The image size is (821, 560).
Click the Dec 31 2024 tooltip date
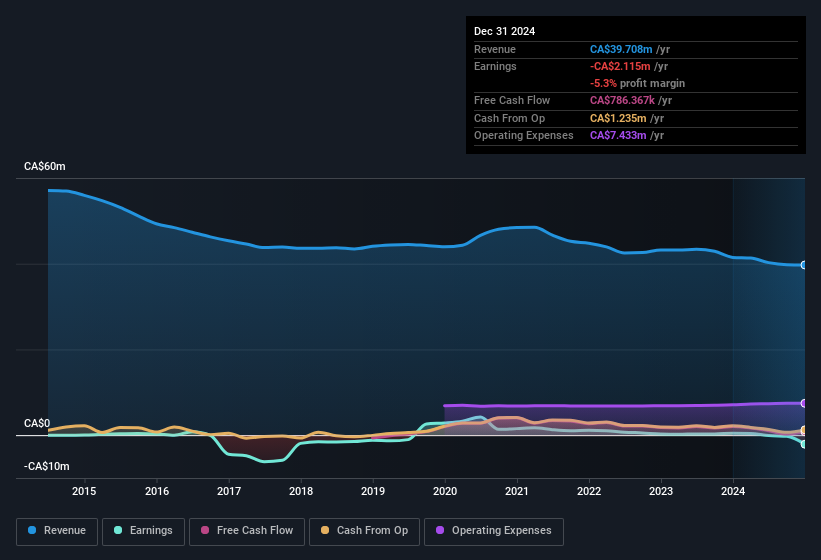tap(504, 31)
